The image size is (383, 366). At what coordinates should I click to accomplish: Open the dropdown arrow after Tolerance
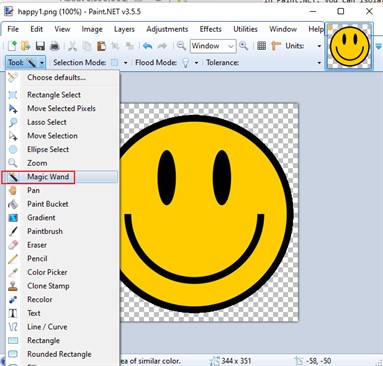point(319,63)
